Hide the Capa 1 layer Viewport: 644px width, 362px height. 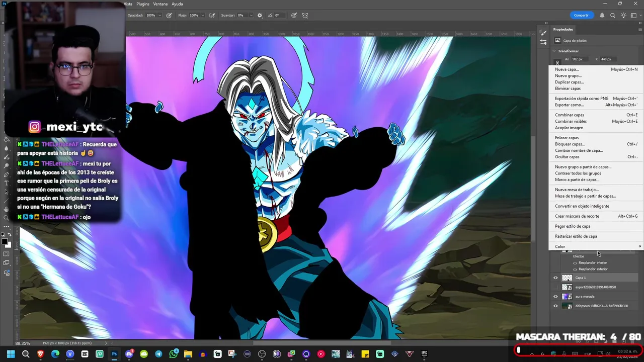555,278
